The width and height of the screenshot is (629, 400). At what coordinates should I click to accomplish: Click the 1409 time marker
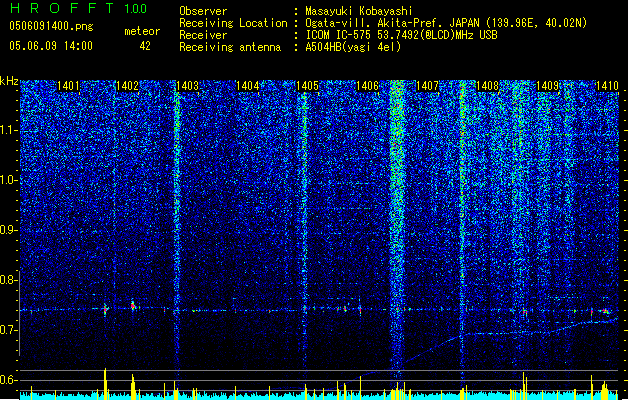547,86
